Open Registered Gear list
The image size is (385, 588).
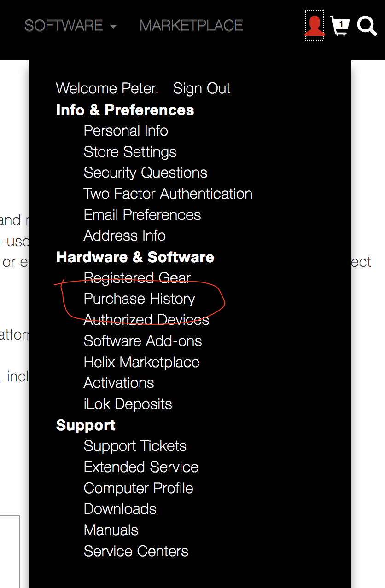(x=137, y=278)
